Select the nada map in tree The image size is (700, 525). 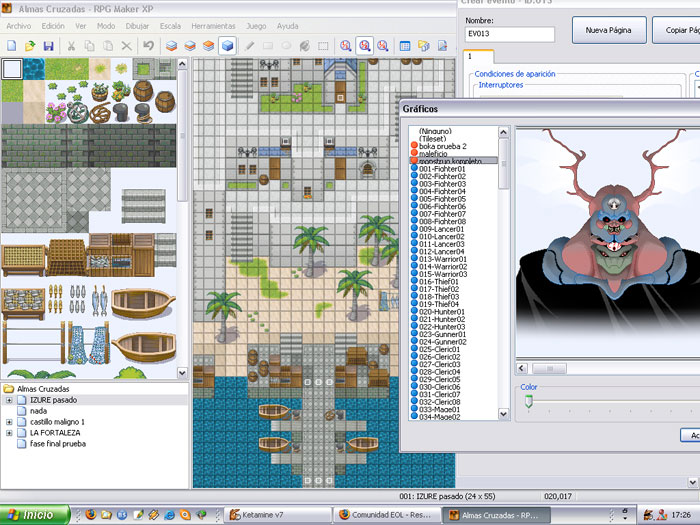[38, 411]
